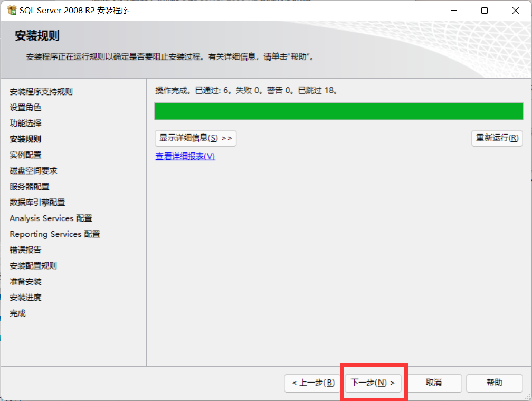Go back with the 上一步(B) button
This screenshot has height=401, width=532.
tap(313, 383)
